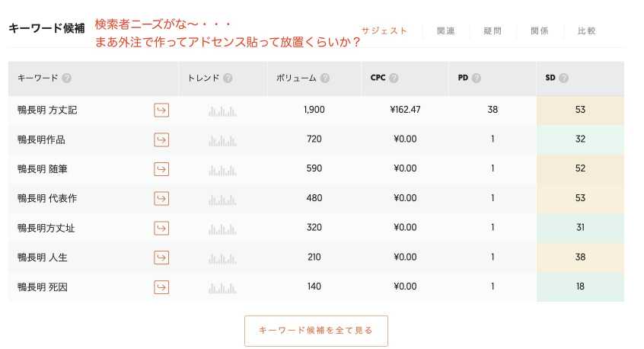Switch to the サジェスト tab
The height and width of the screenshot is (349, 644).
(384, 30)
